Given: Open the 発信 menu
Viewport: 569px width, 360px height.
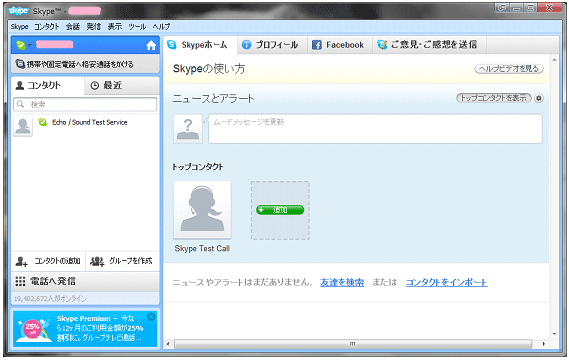Looking at the screenshot, I should click(93, 26).
